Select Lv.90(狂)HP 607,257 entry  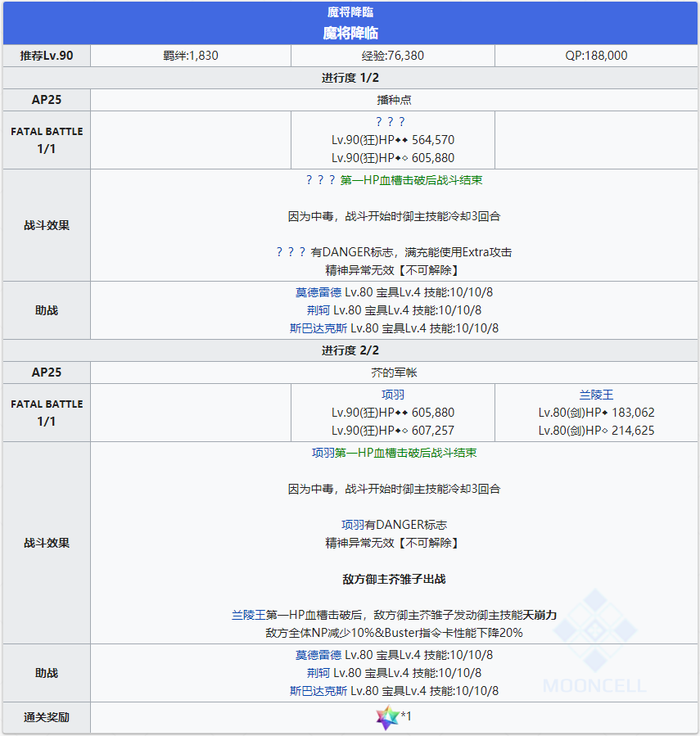tap(393, 431)
